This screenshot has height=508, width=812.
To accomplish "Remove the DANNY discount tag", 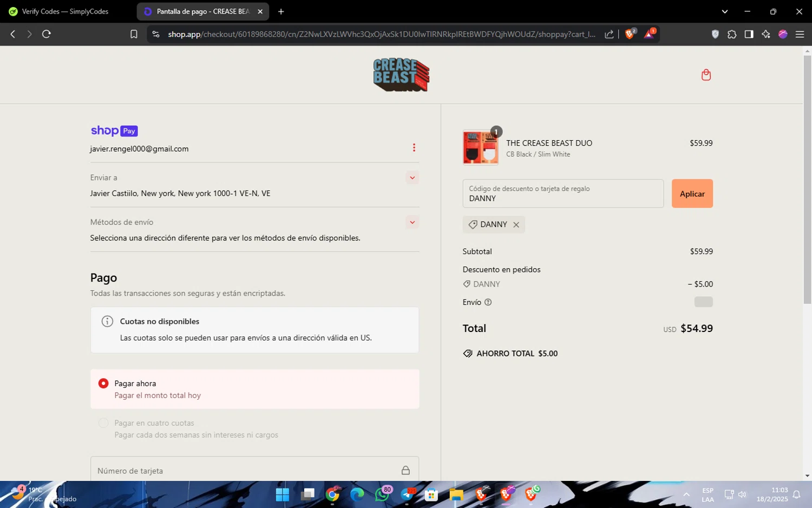I will tap(516, 225).
